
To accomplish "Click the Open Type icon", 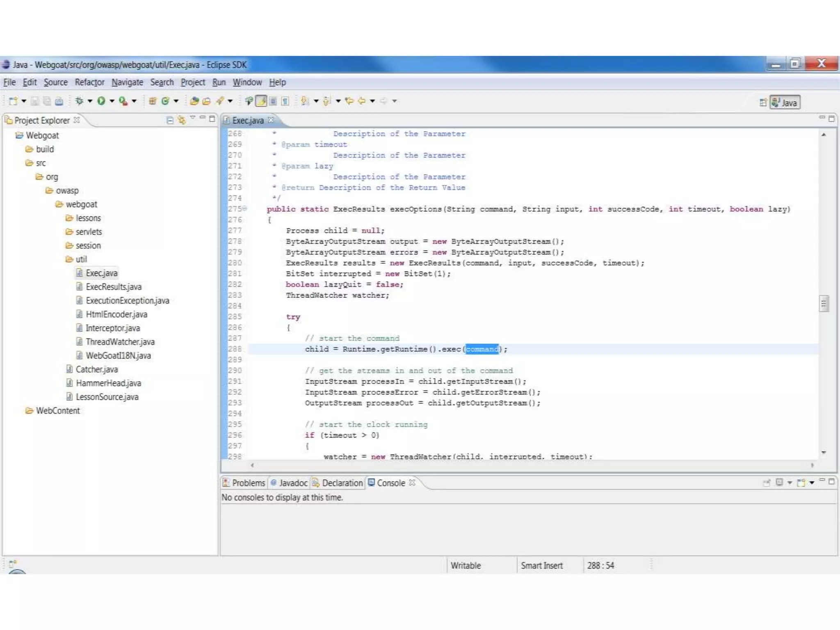I will click(x=194, y=101).
